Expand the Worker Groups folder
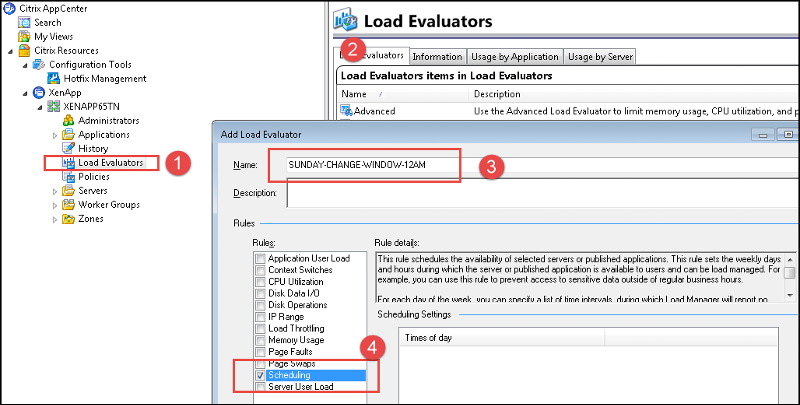Viewport: 800px width, 405px height. pos(55,205)
